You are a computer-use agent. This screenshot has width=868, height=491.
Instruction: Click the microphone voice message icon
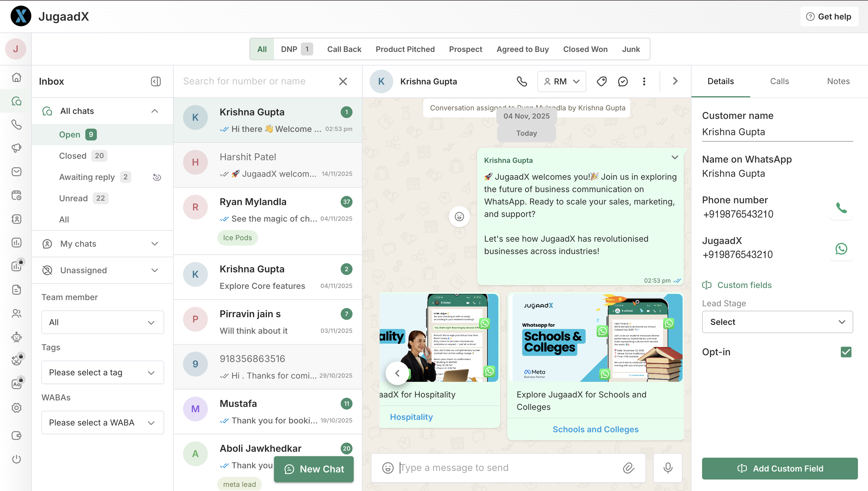[668, 468]
